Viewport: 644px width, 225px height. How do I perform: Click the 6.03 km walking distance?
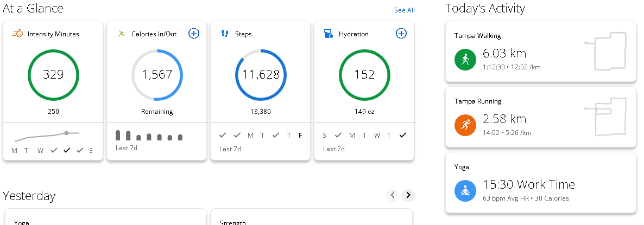504,53
